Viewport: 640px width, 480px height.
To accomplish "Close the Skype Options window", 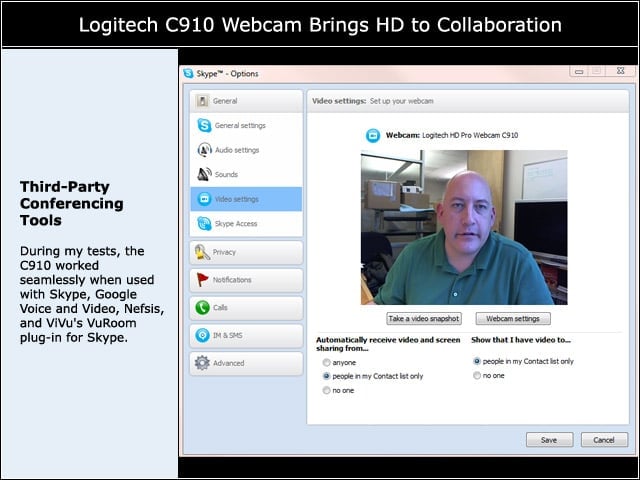I will 621,71.
